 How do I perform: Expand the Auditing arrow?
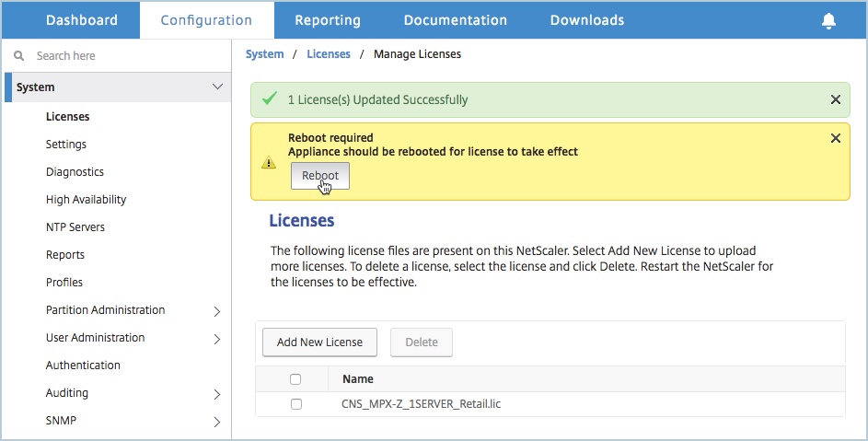pyautogui.click(x=217, y=394)
